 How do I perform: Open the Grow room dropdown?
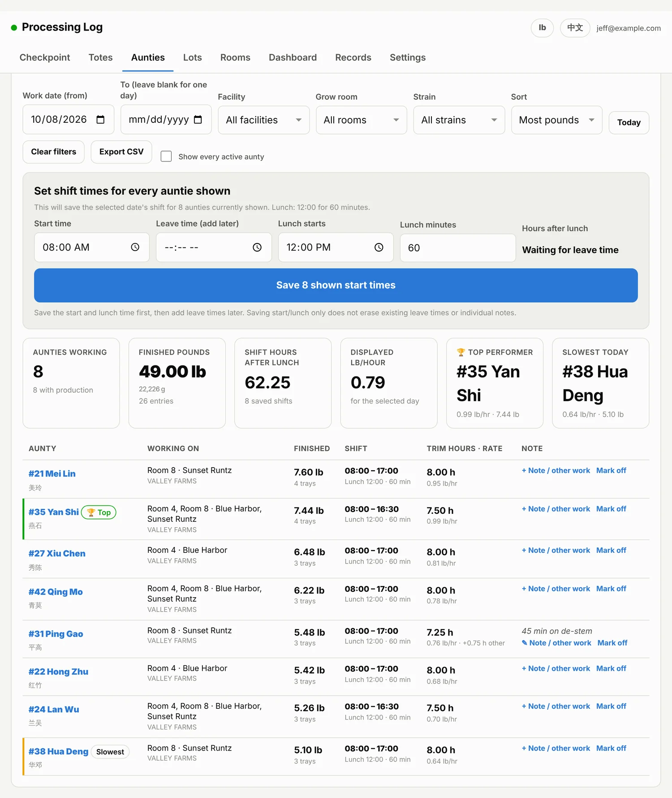[x=362, y=120]
